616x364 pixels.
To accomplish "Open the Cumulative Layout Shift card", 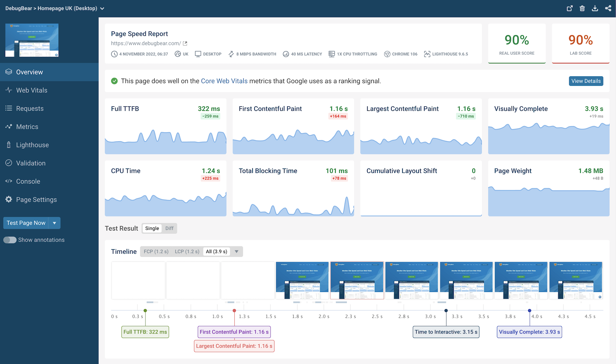I will tap(421, 188).
